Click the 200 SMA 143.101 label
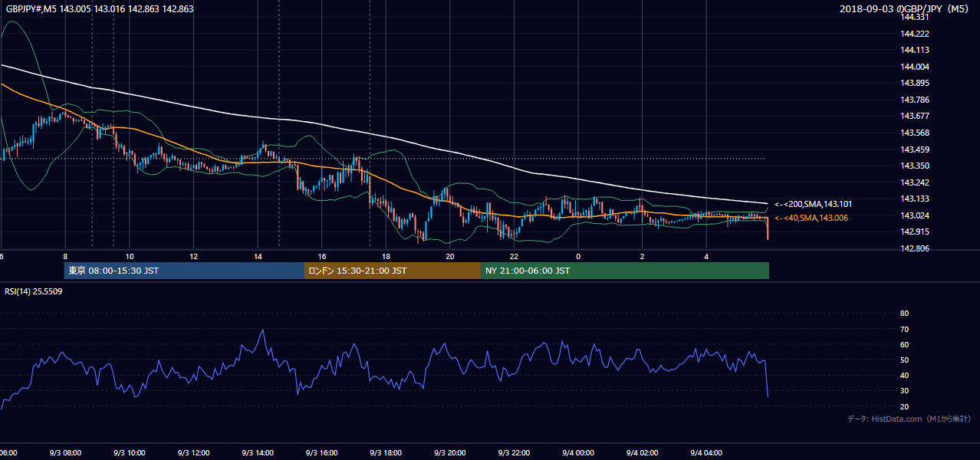The height and width of the screenshot is (460, 980). [813, 205]
